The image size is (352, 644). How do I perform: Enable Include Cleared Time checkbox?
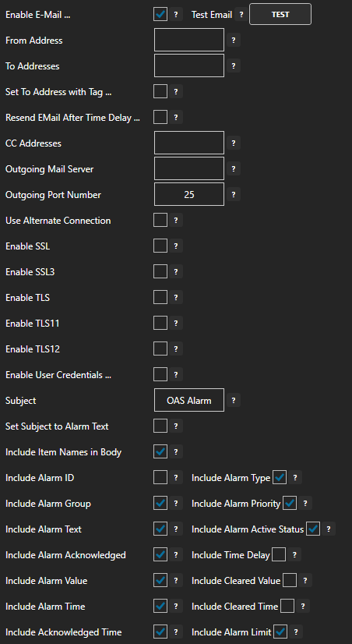(x=287, y=606)
